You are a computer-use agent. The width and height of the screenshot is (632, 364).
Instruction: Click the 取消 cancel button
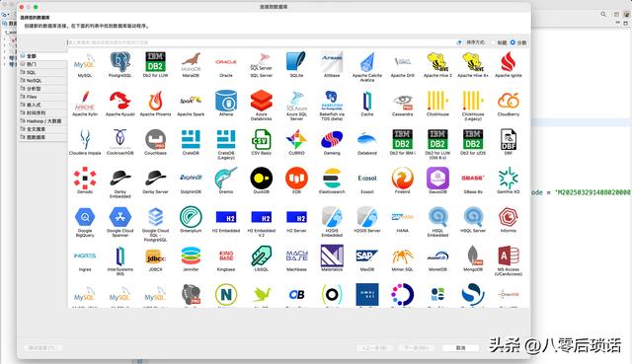tap(460, 347)
